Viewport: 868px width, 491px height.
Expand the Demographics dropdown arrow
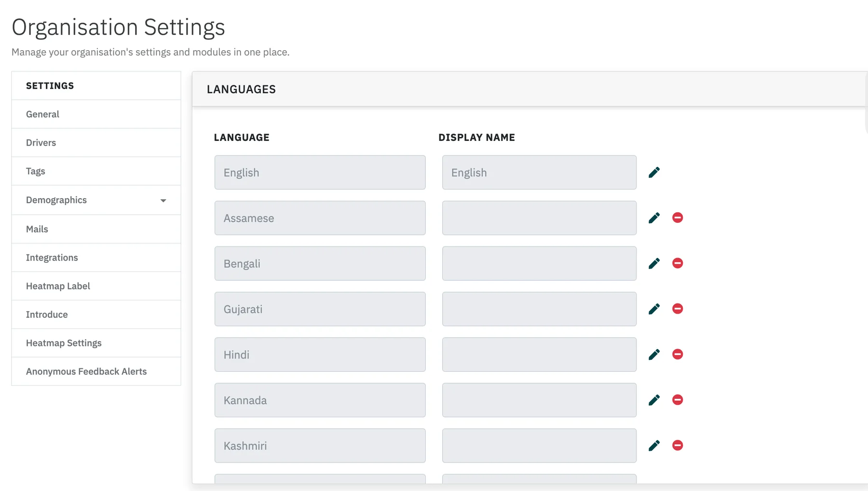pyautogui.click(x=163, y=201)
